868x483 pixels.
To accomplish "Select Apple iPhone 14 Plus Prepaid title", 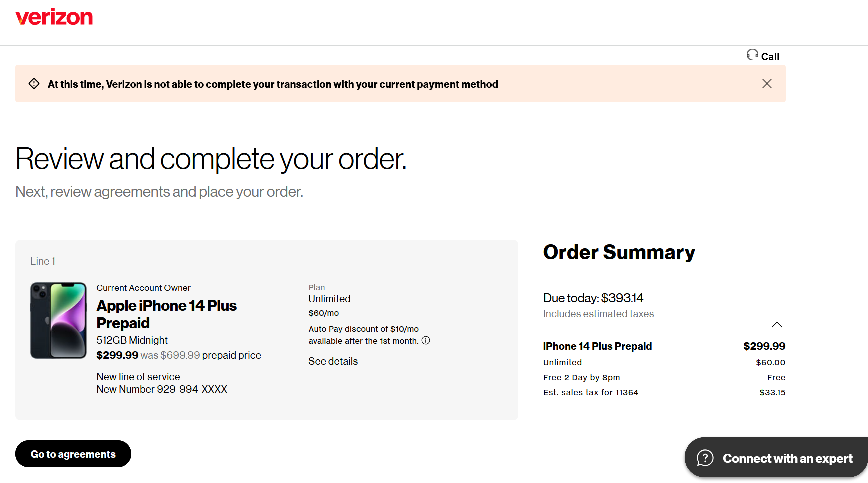I will (x=167, y=314).
